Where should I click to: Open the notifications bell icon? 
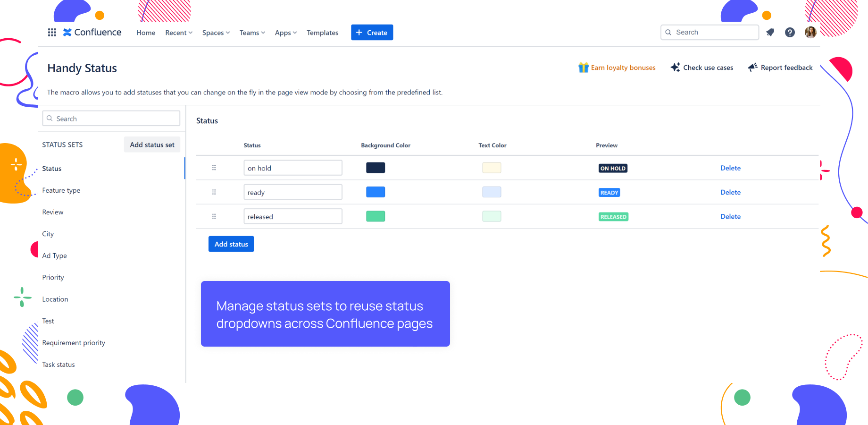[770, 32]
